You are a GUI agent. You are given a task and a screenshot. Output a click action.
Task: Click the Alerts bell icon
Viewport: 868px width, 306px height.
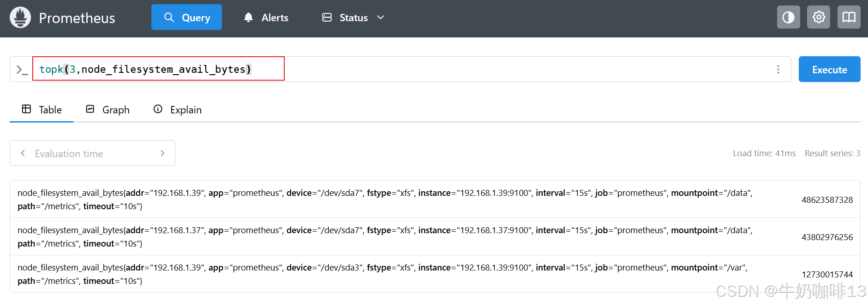248,18
